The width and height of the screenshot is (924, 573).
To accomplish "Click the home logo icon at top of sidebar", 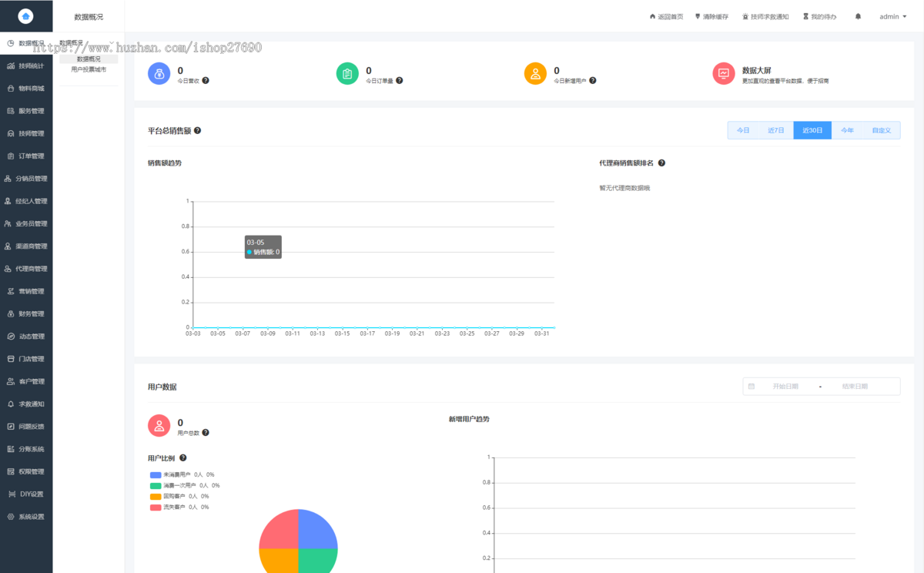I will (x=26, y=15).
